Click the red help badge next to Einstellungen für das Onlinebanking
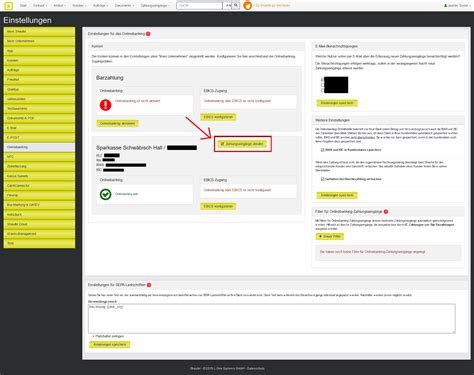The image size is (474, 375). [x=148, y=34]
